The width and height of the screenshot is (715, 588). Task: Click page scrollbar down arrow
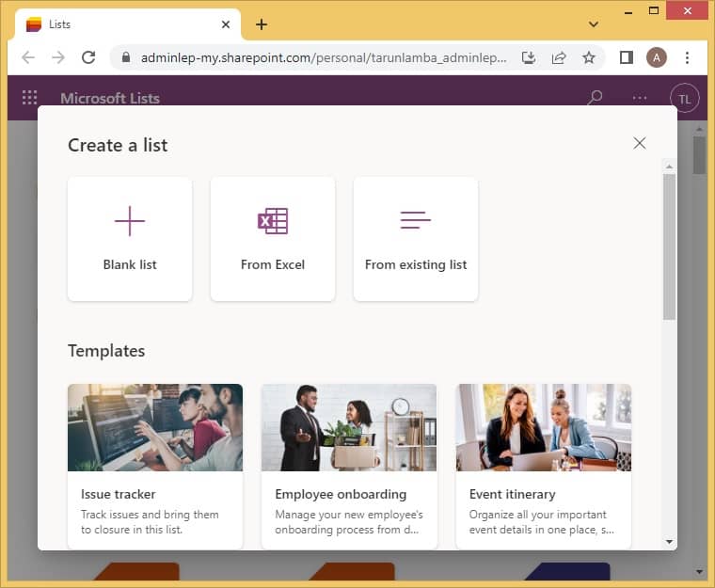point(699,572)
